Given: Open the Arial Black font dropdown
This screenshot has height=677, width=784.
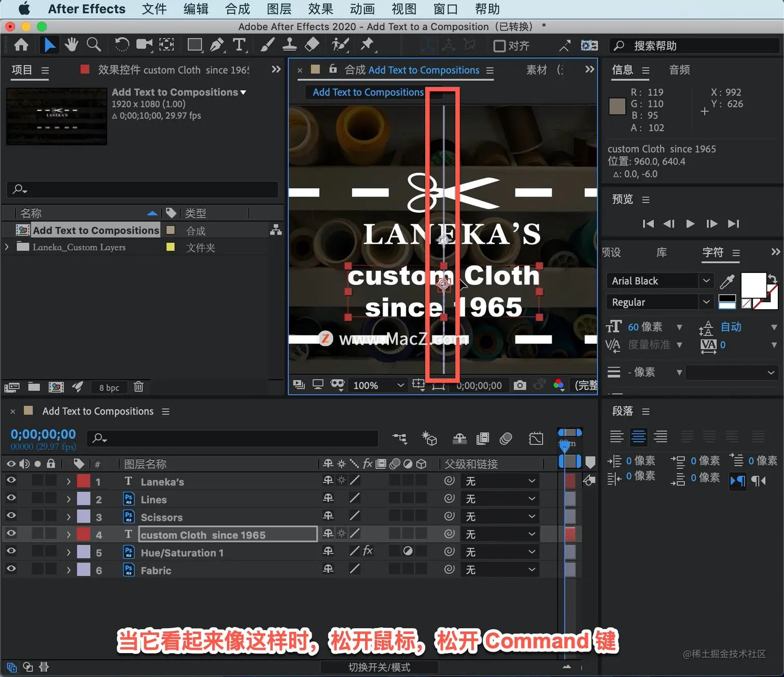Looking at the screenshot, I should [x=706, y=281].
